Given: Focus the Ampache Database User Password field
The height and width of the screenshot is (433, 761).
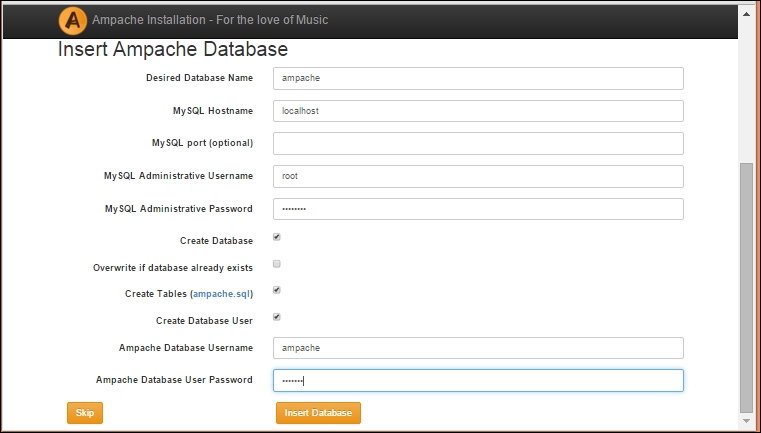Looking at the screenshot, I should point(478,381).
